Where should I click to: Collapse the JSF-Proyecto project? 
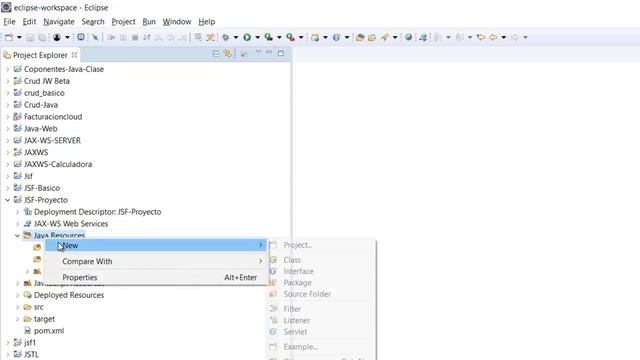pyautogui.click(x=7, y=200)
